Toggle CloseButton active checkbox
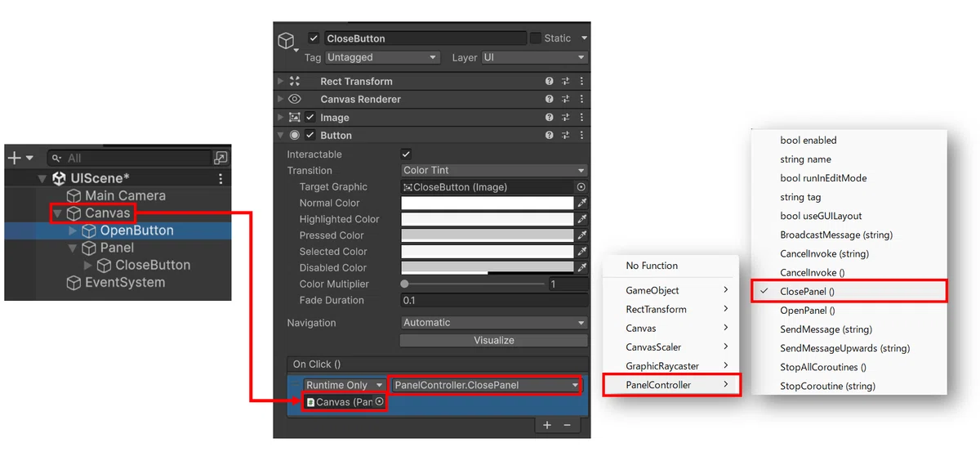Image resolution: width=980 pixels, height=452 pixels. point(314,38)
